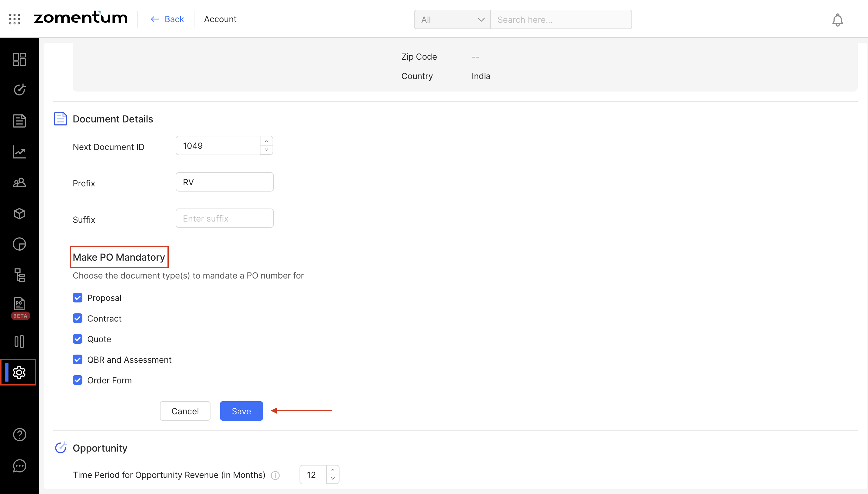Open the help question mark icon

click(19, 434)
